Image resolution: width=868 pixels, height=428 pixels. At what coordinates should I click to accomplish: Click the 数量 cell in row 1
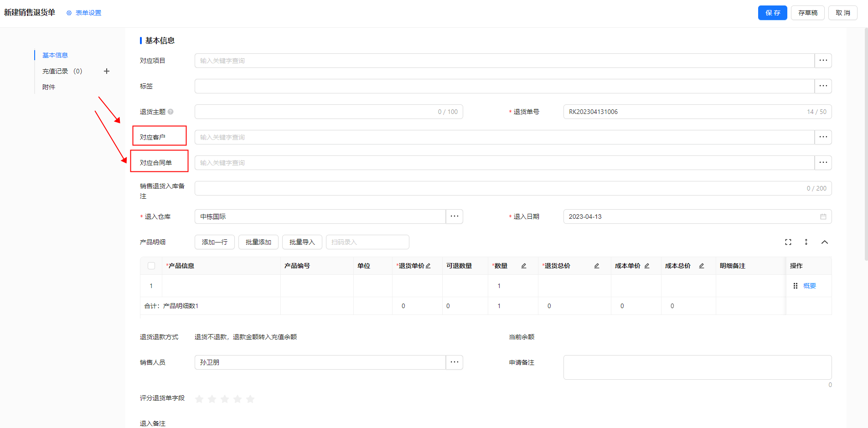point(513,286)
